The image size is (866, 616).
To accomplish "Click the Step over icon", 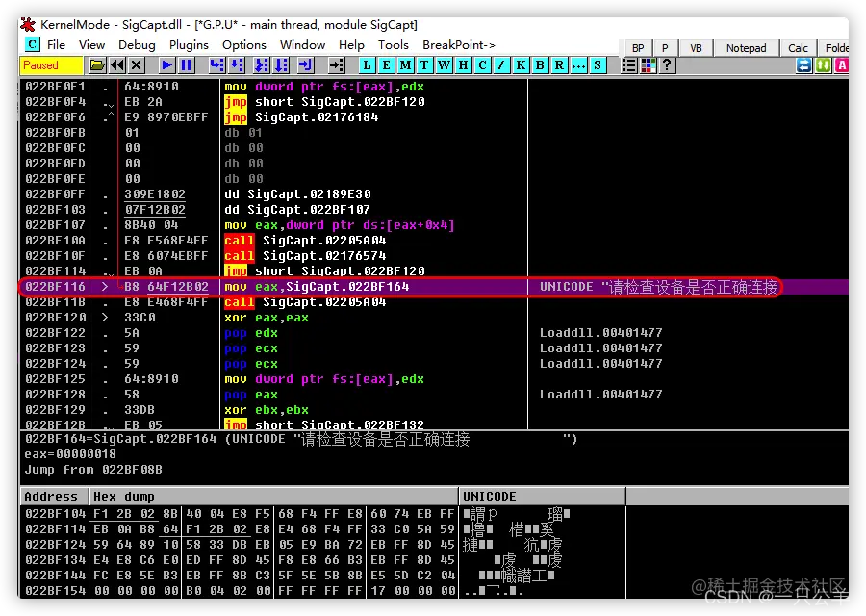I will (237, 65).
